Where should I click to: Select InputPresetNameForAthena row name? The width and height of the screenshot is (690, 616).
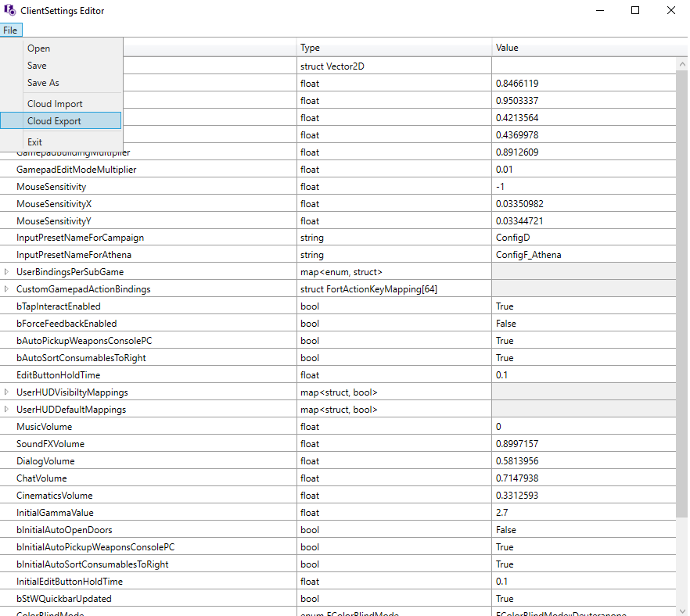pos(74,255)
